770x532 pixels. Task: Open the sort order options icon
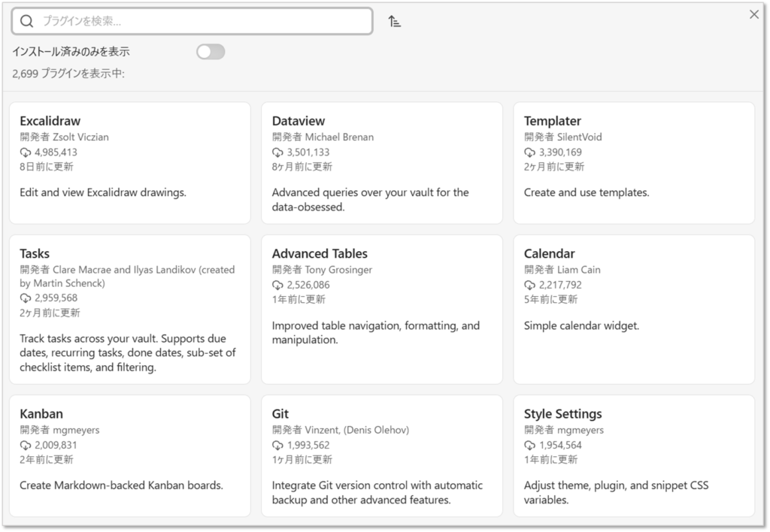pos(395,21)
